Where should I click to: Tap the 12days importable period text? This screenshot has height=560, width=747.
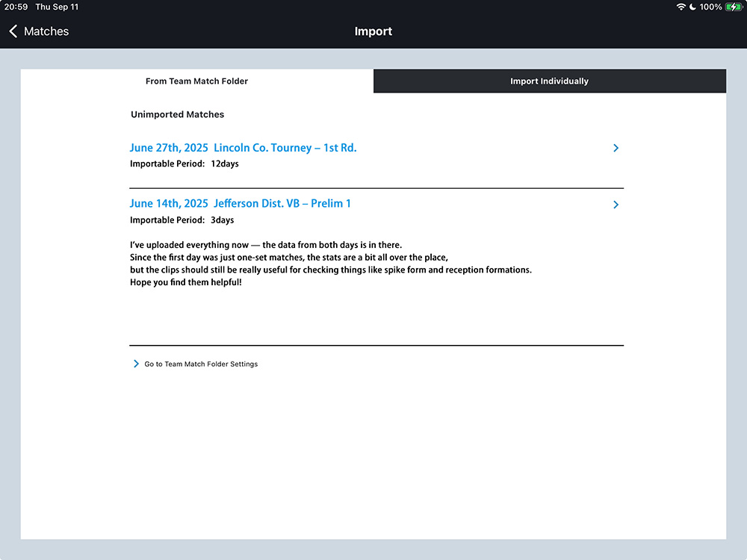pos(225,164)
